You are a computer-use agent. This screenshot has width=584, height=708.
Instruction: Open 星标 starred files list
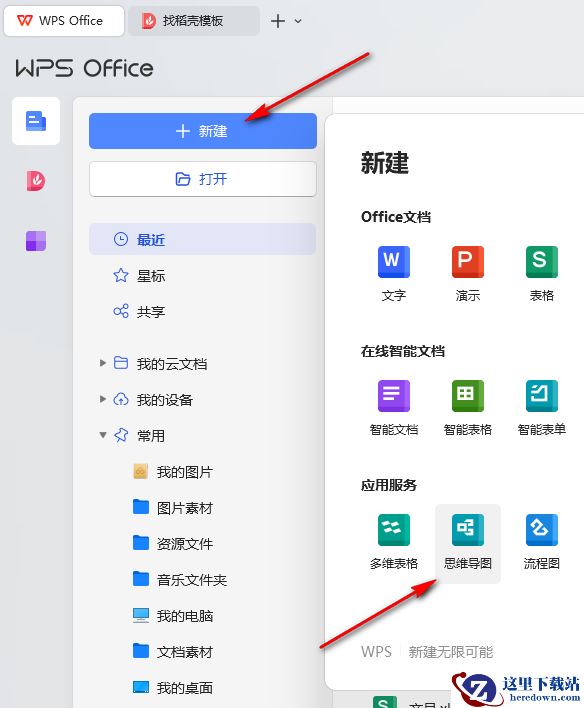[x=202, y=275]
